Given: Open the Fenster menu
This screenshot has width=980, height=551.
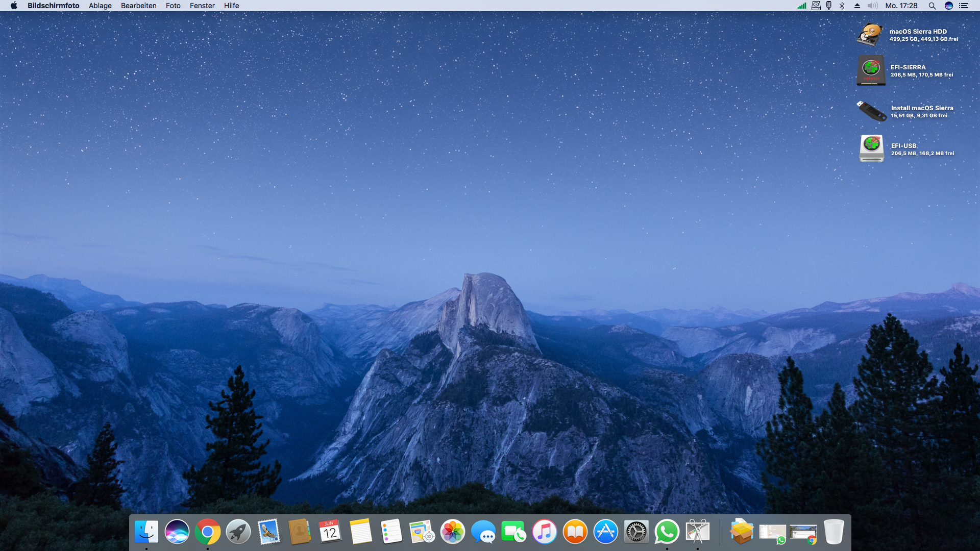Looking at the screenshot, I should [202, 6].
